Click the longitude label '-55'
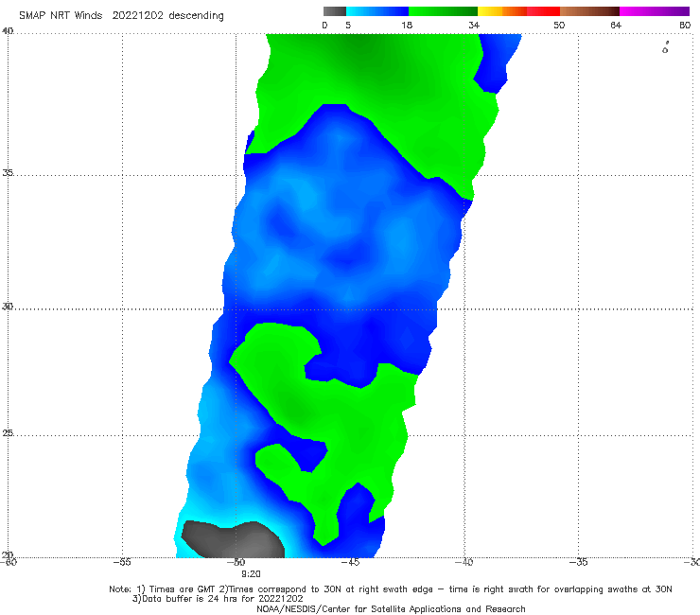 click(x=122, y=562)
